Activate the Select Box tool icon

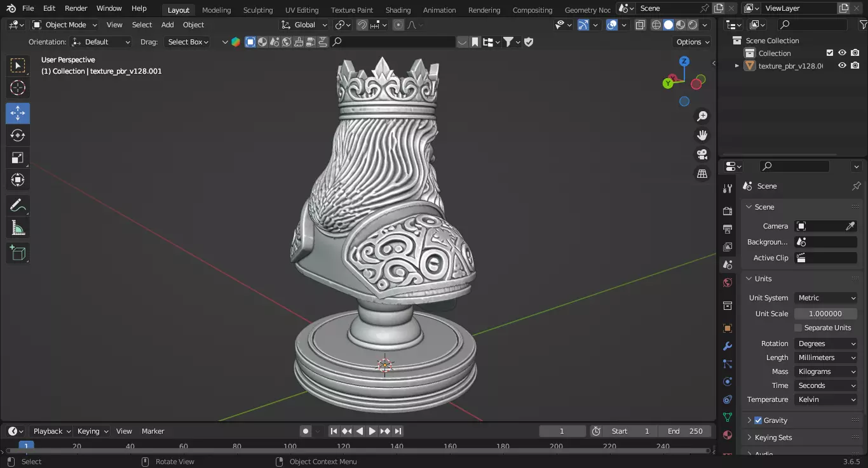coord(18,65)
